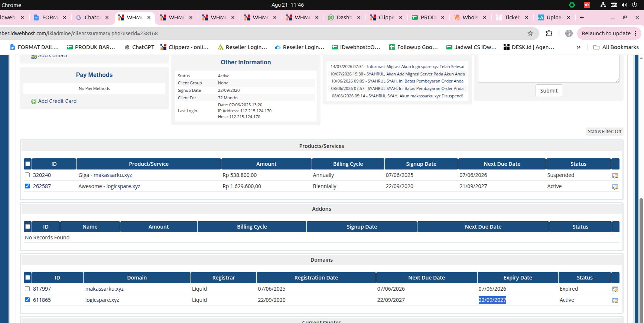Image resolution: width=644 pixels, height=323 pixels.
Task: Expand hidden bookmarks with the chevron
Action: coord(578,47)
